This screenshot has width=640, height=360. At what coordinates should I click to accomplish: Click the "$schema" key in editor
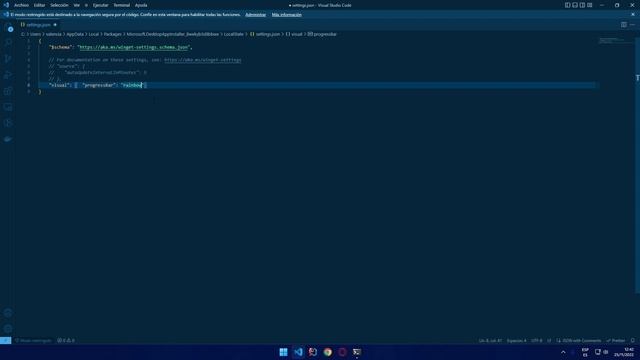point(60,47)
